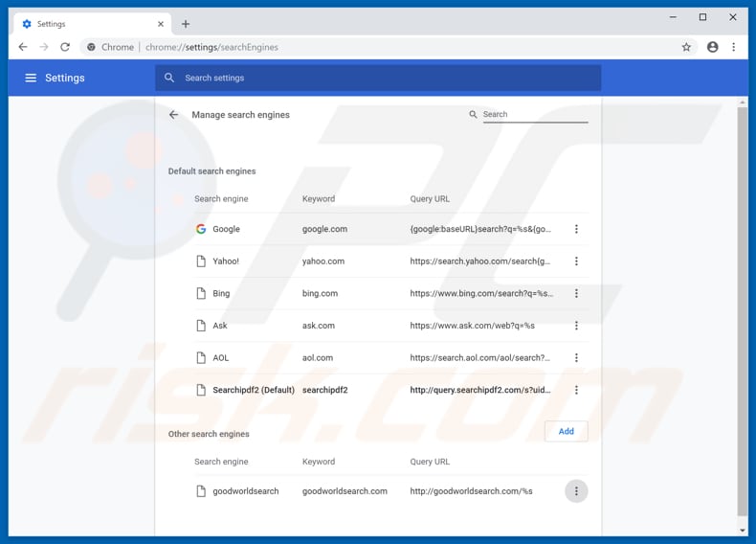Viewport: 756px width, 544px height.
Task: Select the bing.com keyword text
Action: point(320,293)
